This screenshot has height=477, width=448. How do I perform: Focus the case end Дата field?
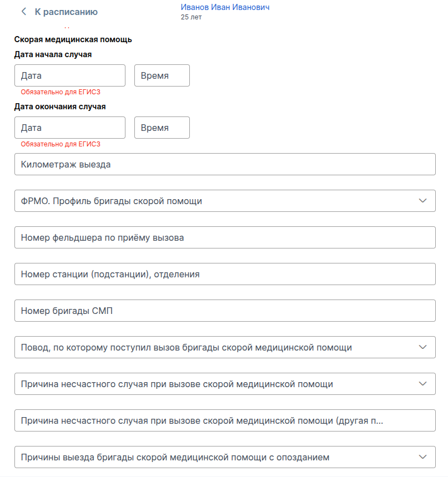point(70,128)
